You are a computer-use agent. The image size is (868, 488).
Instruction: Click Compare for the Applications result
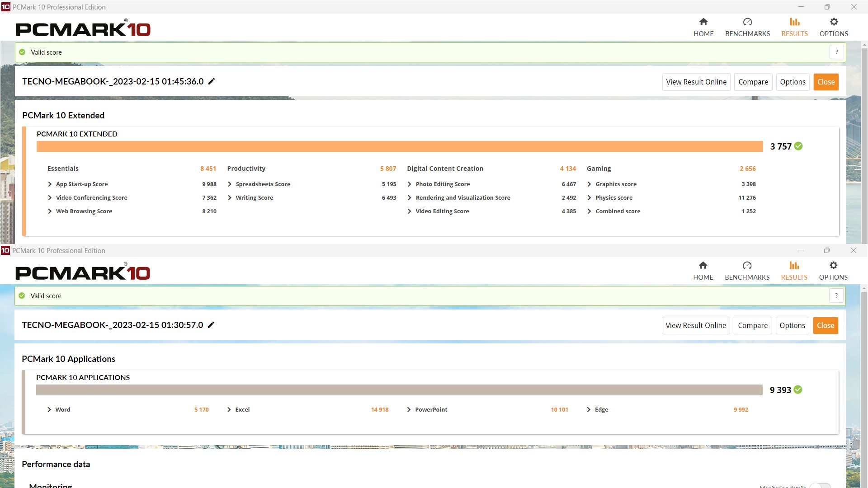click(x=753, y=325)
